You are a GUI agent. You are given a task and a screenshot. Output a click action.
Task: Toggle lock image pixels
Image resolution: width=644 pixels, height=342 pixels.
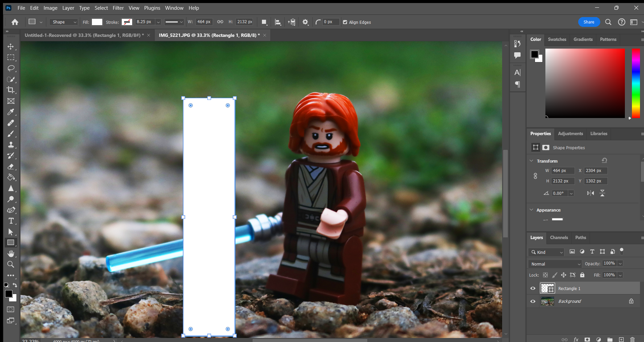tap(555, 275)
